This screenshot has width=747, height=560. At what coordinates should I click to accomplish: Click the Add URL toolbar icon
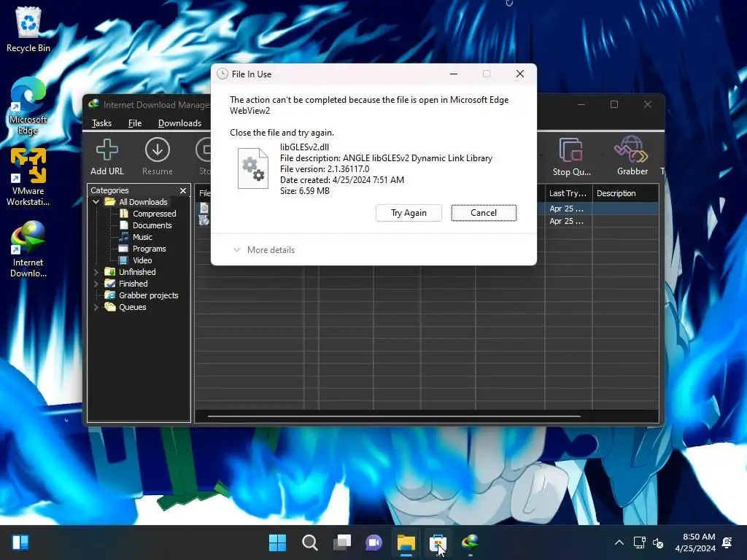click(107, 157)
